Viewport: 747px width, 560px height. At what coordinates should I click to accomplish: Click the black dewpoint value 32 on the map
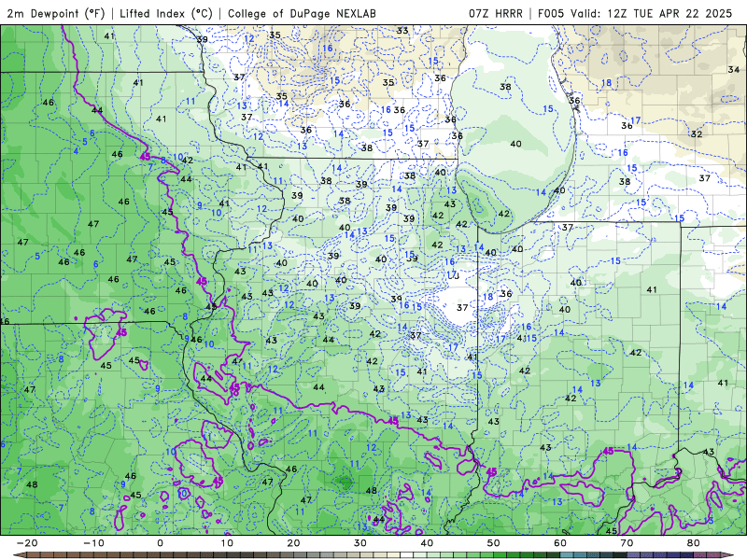[x=697, y=134]
